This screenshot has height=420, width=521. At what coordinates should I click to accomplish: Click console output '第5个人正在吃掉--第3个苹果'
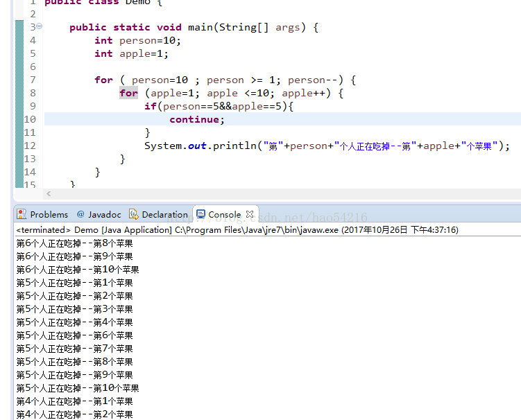coord(74,309)
